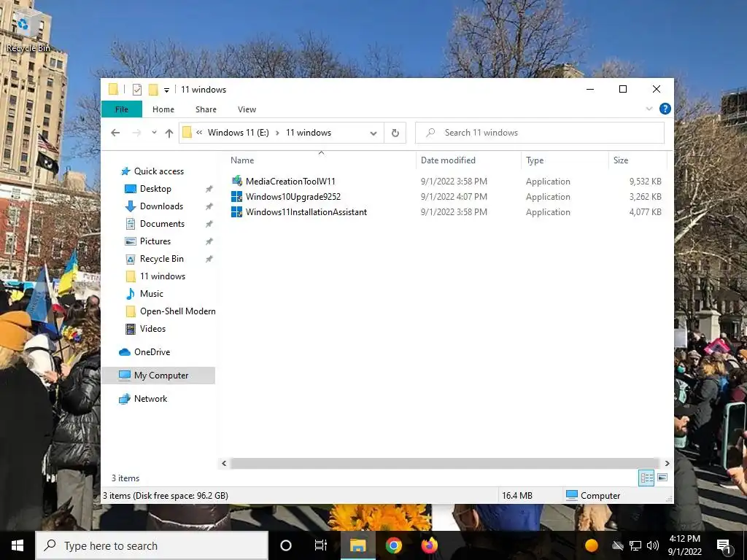This screenshot has height=560, width=747.
Task: Open Documents in Quick access
Action: click(162, 224)
